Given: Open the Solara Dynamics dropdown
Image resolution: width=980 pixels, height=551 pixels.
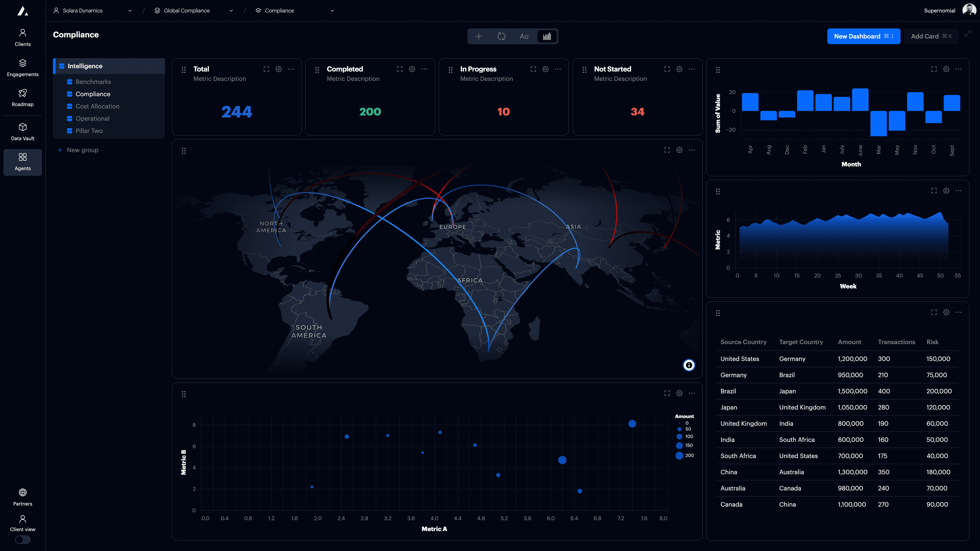Looking at the screenshot, I should tap(130, 10).
